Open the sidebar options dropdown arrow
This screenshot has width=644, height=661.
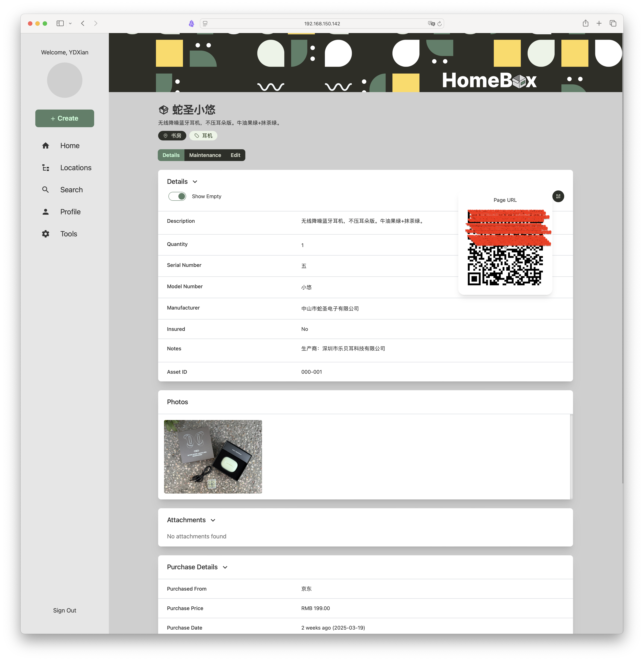point(70,23)
